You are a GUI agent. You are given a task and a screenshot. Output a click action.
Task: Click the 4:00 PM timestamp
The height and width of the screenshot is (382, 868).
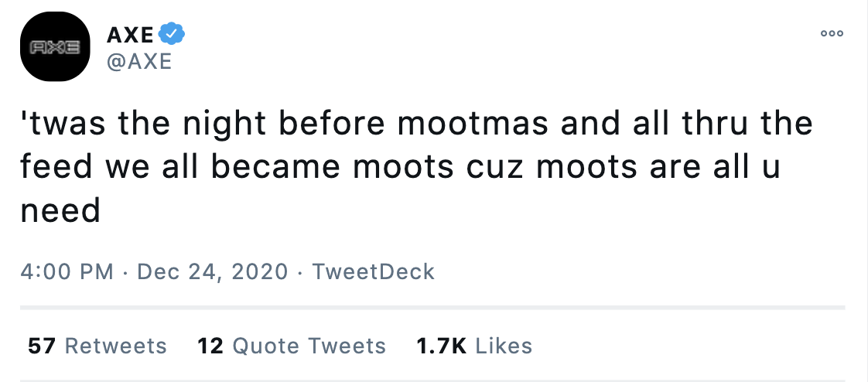coord(67,272)
